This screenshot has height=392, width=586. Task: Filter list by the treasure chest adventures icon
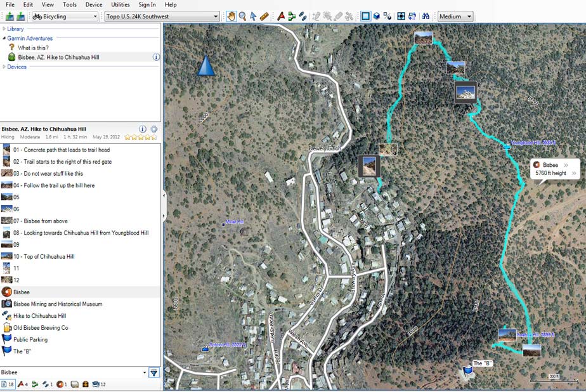coord(85,384)
